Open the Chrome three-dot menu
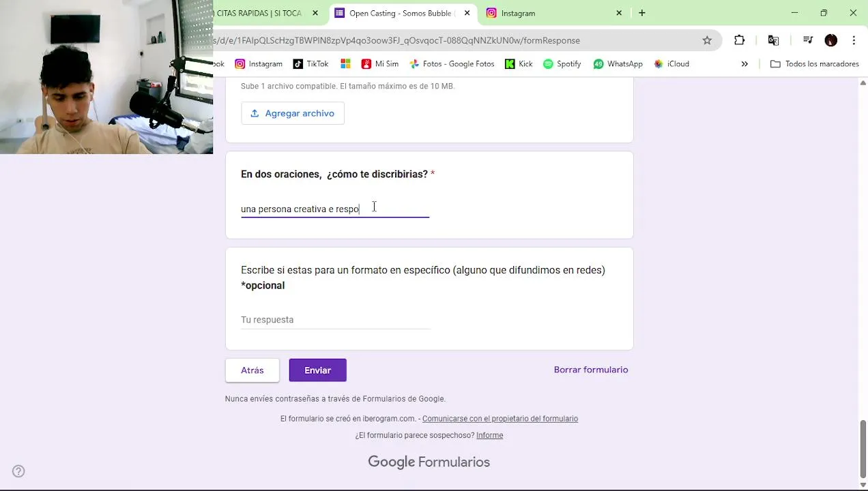The width and height of the screenshot is (868, 491). (x=854, y=40)
